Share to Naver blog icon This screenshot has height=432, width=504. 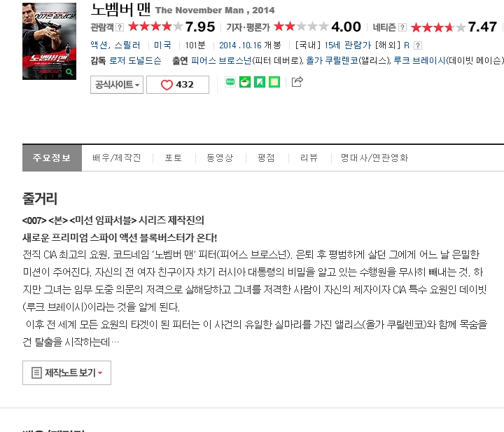point(230,83)
